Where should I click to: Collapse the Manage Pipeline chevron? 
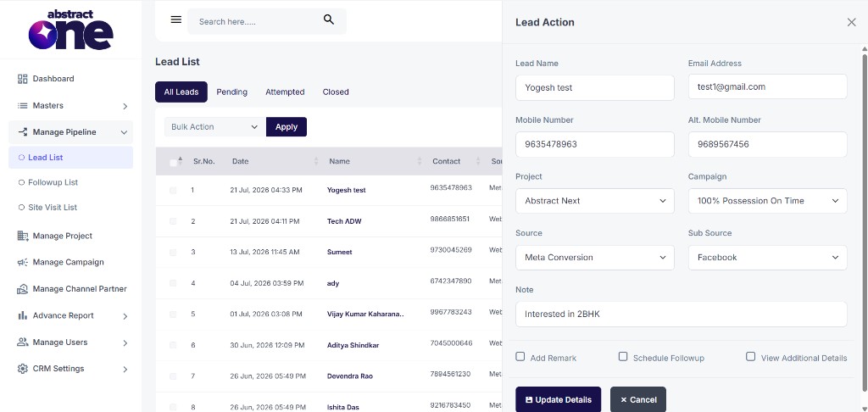[124, 132]
